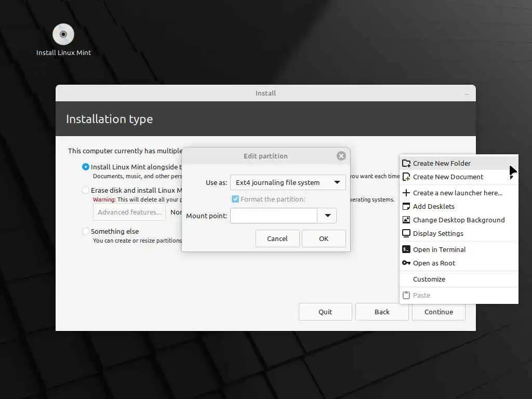Click Paste in the context menu
The image size is (532, 399).
click(x=459, y=296)
